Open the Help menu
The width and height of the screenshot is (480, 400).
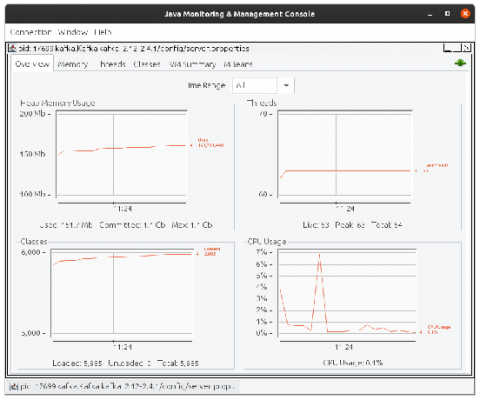click(x=103, y=32)
